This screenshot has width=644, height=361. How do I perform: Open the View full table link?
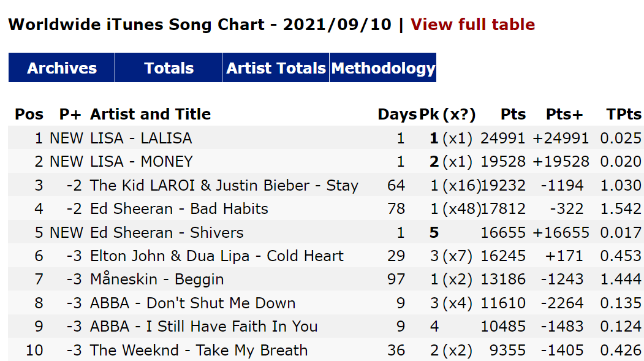[472, 25]
